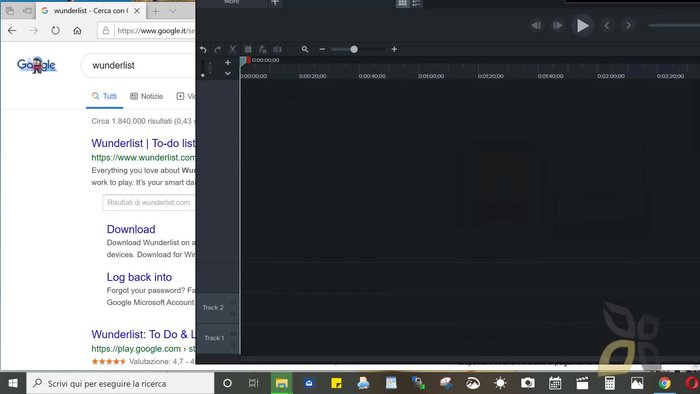Open the tab list dropdown chevron in browser

(173, 11)
